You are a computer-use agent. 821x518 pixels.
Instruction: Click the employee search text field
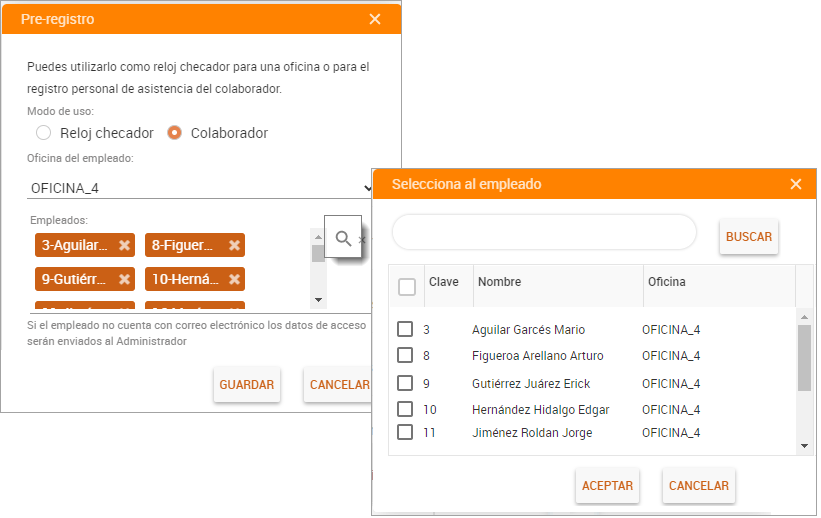[x=543, y=232]
